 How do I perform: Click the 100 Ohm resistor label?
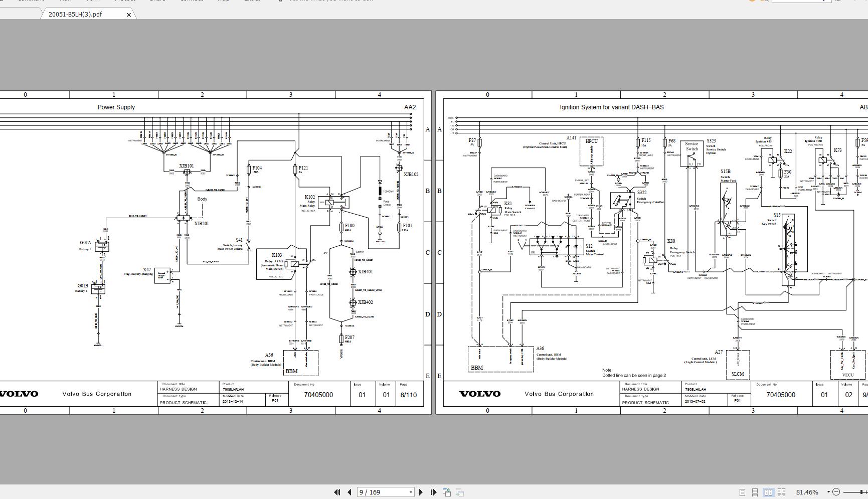coord(389,192)
